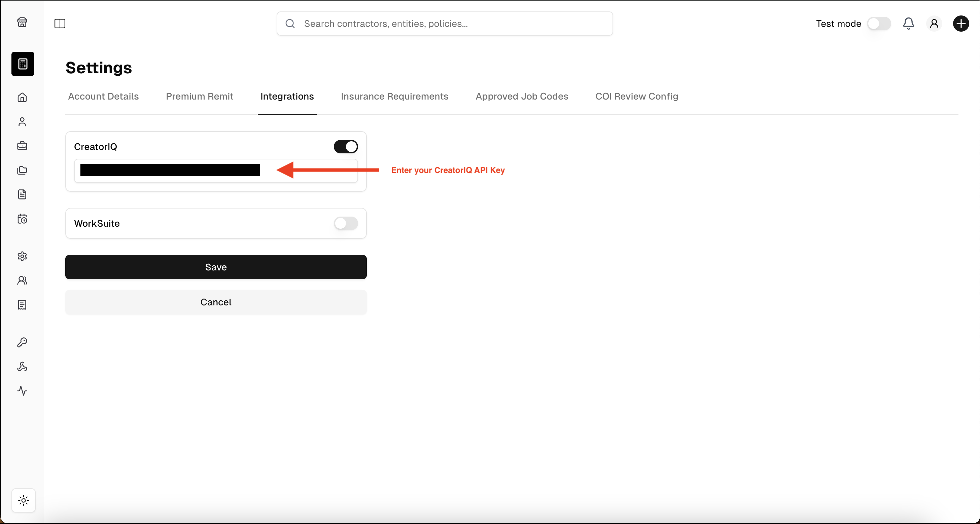This screenshot has width=980, height=524.
Task: Open the activity pulse icon at sidebar bottom
Action: click(23, 391)
